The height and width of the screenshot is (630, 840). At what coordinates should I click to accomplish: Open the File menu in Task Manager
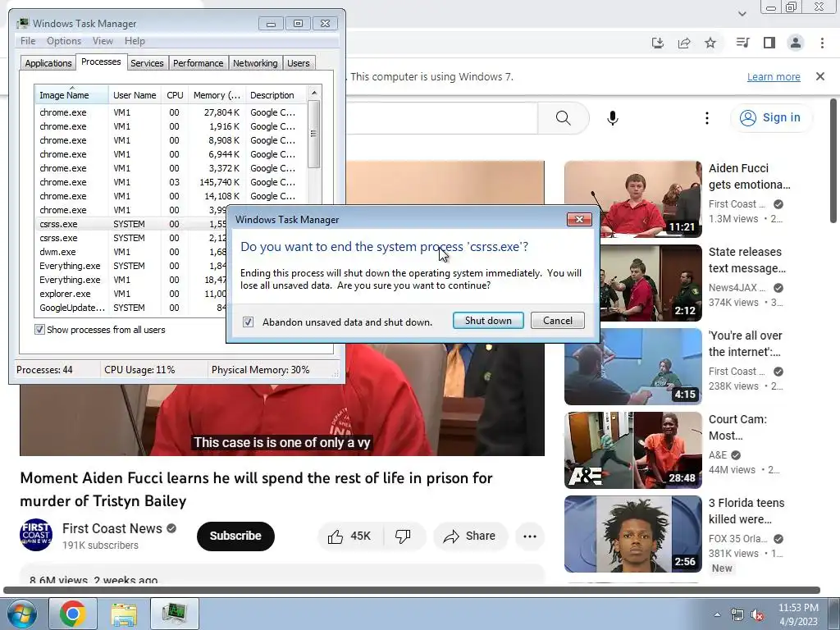[x=28, y=41]
